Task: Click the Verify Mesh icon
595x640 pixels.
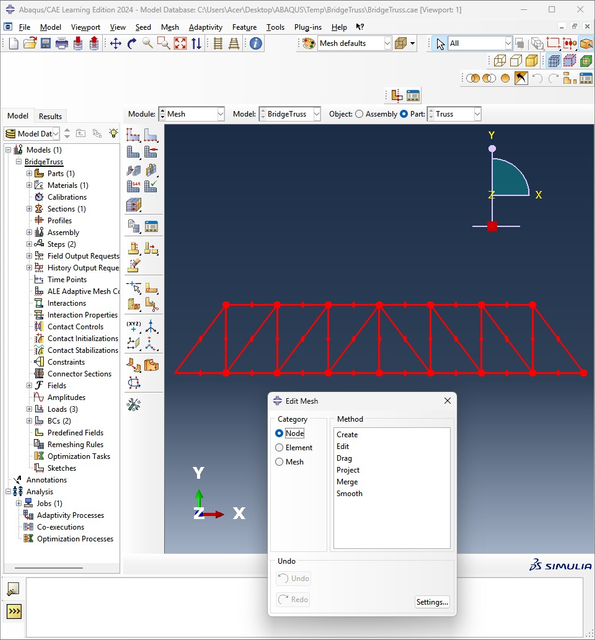Action: 151,186
